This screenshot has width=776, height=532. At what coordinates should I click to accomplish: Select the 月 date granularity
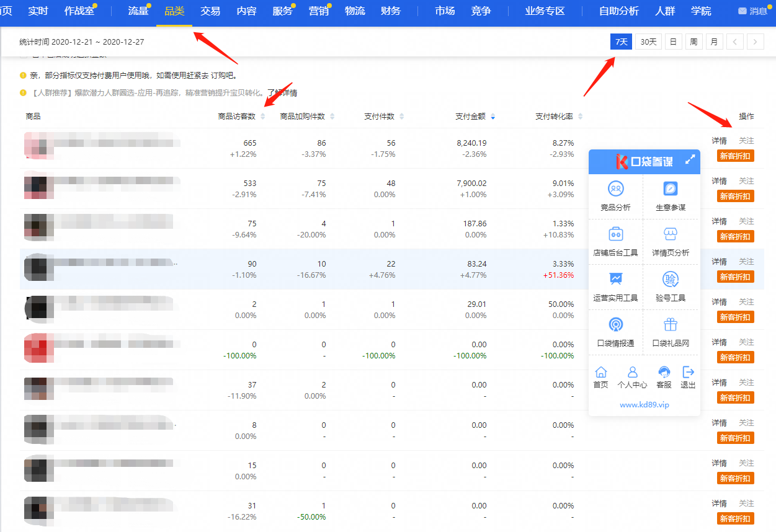coord(714,42)
